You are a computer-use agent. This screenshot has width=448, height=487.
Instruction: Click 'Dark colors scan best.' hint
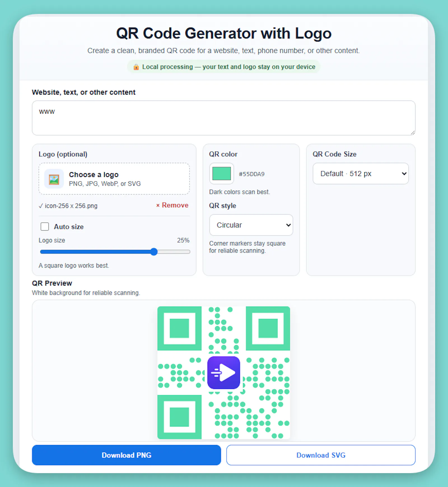coord(239,192)
